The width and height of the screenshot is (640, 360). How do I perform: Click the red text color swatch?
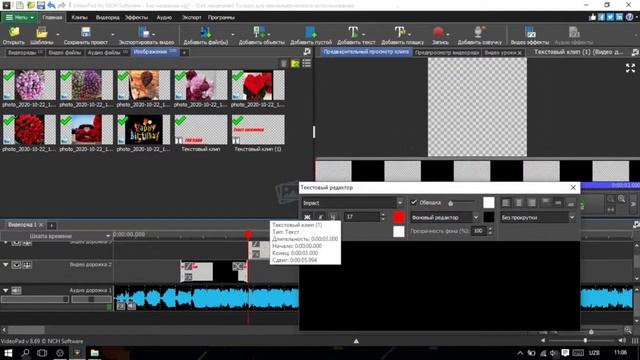coord(399,217)
